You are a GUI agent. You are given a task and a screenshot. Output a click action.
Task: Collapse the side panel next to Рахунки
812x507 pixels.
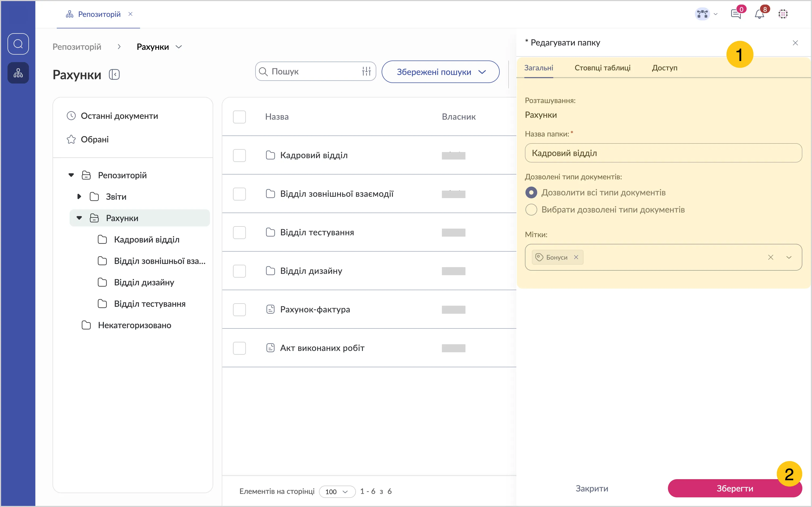[x=114, y=74]
